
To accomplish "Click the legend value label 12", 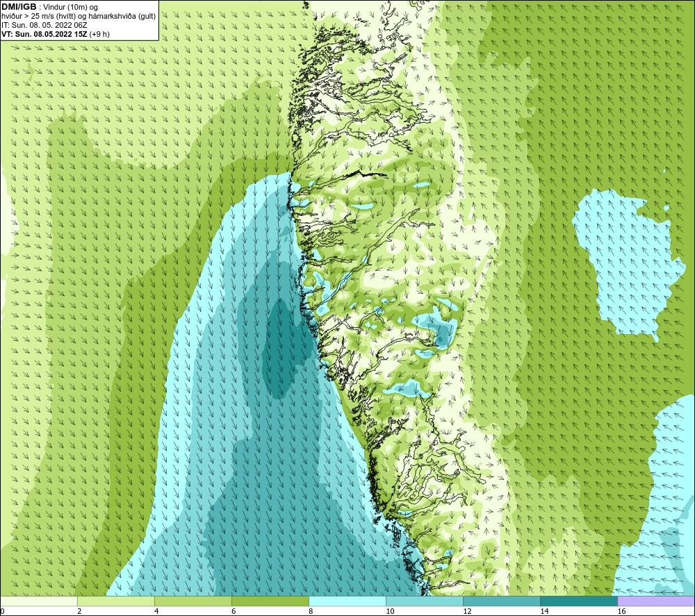I will 467,611.
